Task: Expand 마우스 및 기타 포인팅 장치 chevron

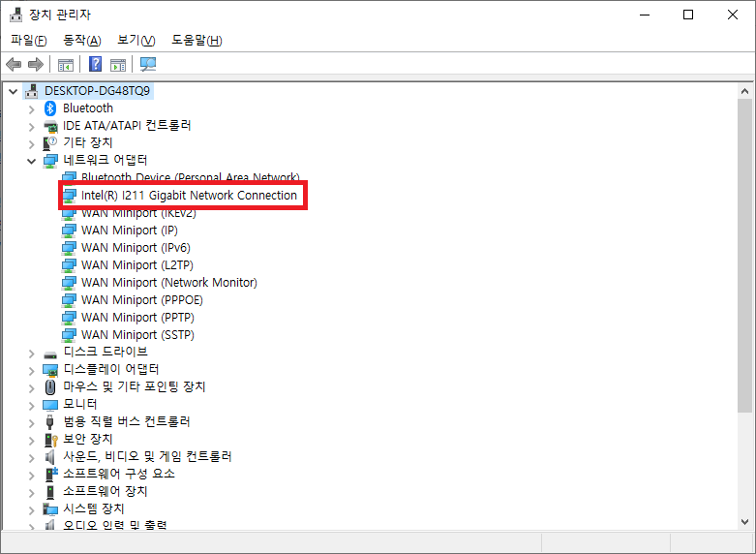Action: click(31, 388)
